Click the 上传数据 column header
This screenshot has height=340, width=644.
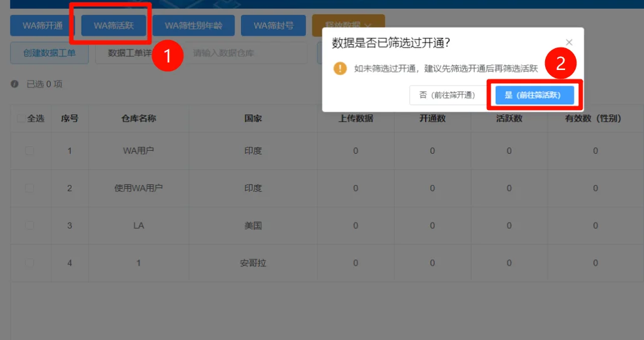tap(355, 119)
